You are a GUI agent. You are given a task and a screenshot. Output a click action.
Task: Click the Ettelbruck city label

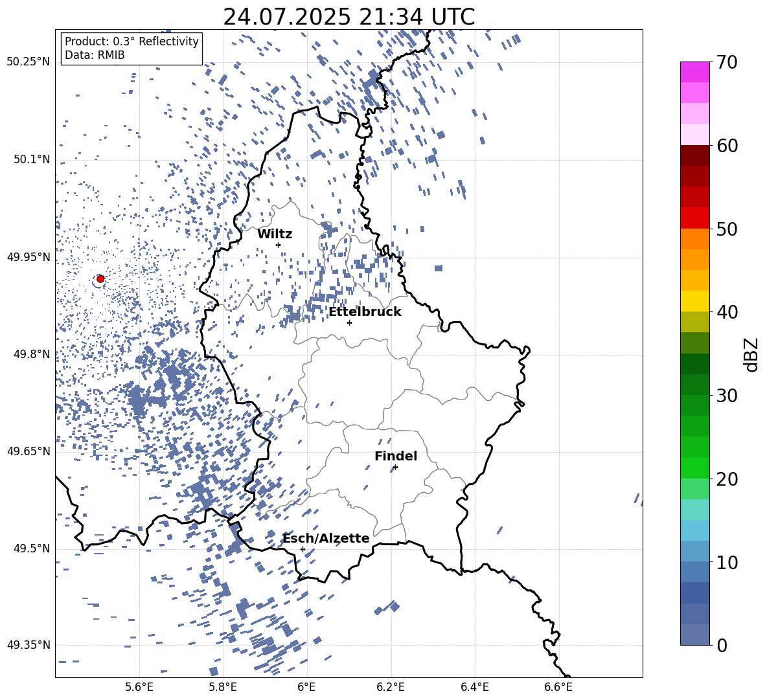point(365,312)
